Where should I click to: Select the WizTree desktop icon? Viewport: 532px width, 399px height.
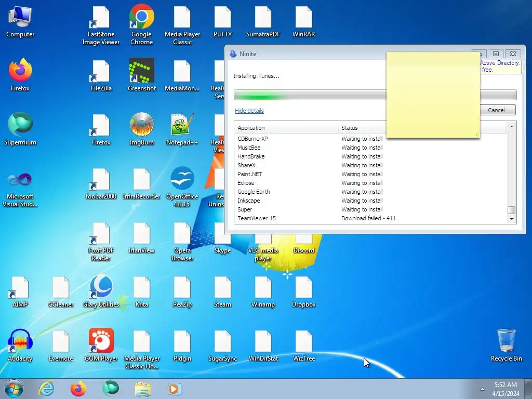(x=303, y=346)
